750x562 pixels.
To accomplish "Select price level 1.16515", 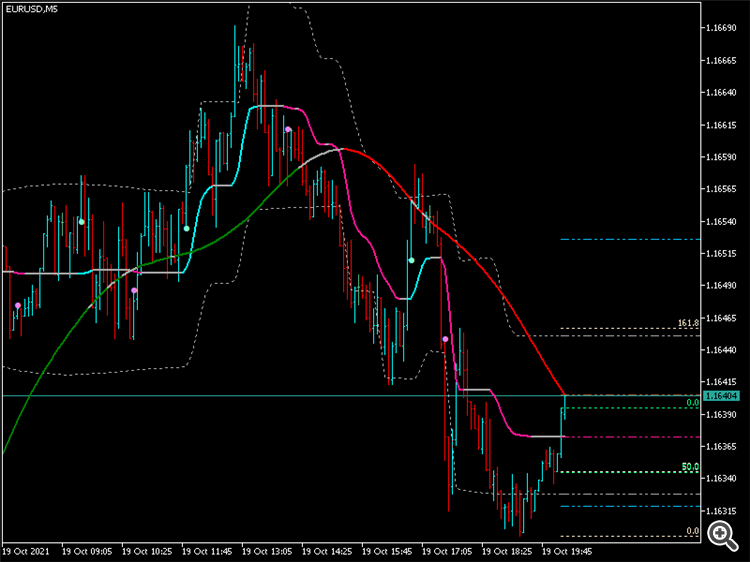I will pyautogui.click(x=721, y=253).
